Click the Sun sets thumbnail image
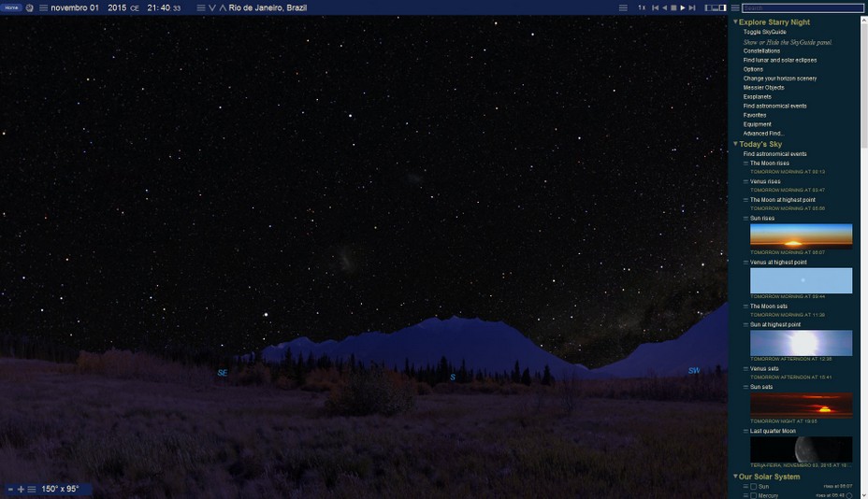 pos(801,405)
